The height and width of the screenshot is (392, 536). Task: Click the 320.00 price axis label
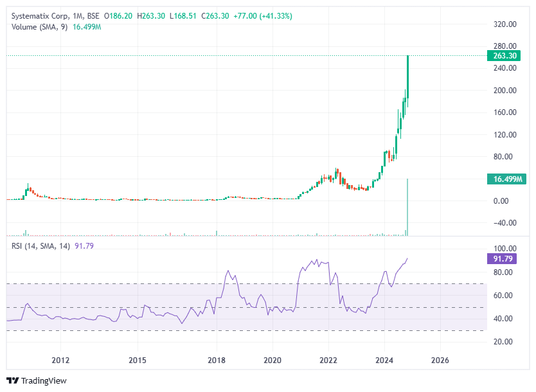point(505,24)
